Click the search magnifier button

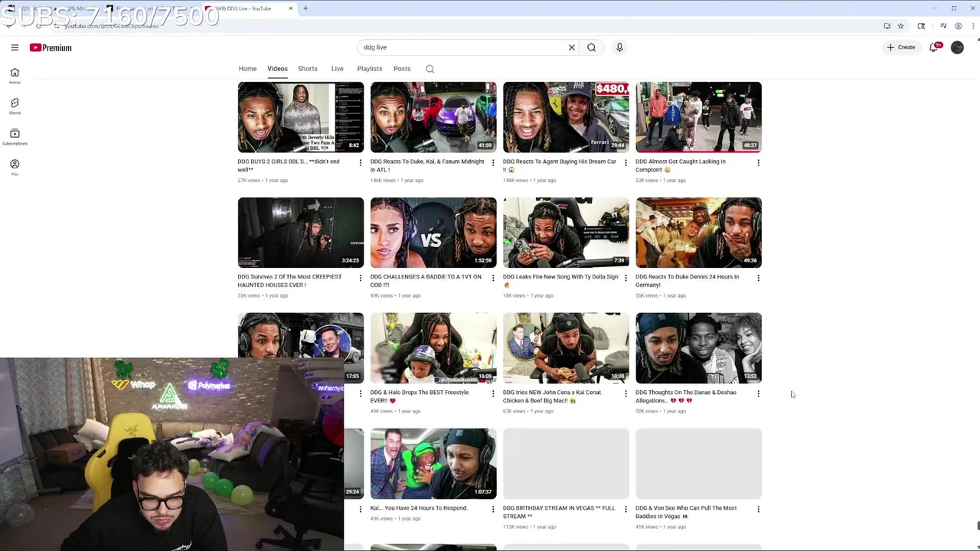click(x=591, y=47)
